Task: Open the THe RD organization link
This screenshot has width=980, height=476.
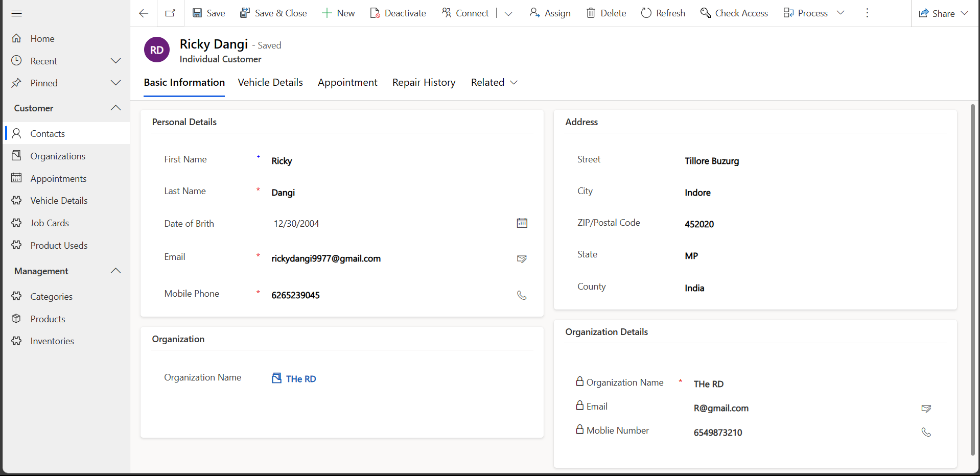Action: click(x=300, y=379)
